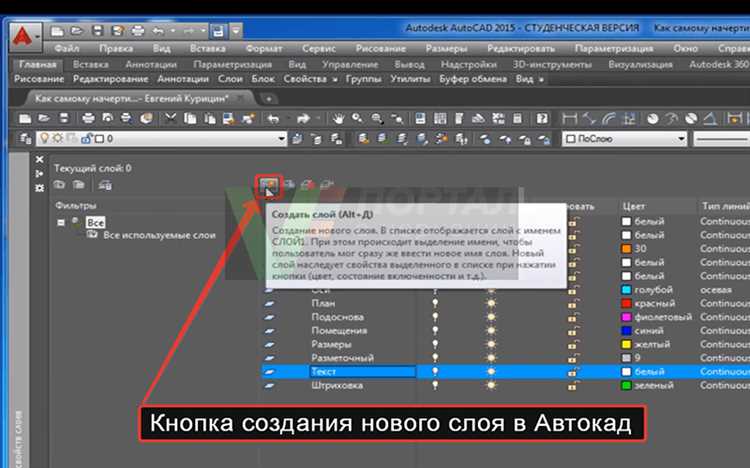Toggle freeze sun icon for Размеры layer
Image resolution: width=750 pixels, height=468 pixels.
click(x=490, y=344)
